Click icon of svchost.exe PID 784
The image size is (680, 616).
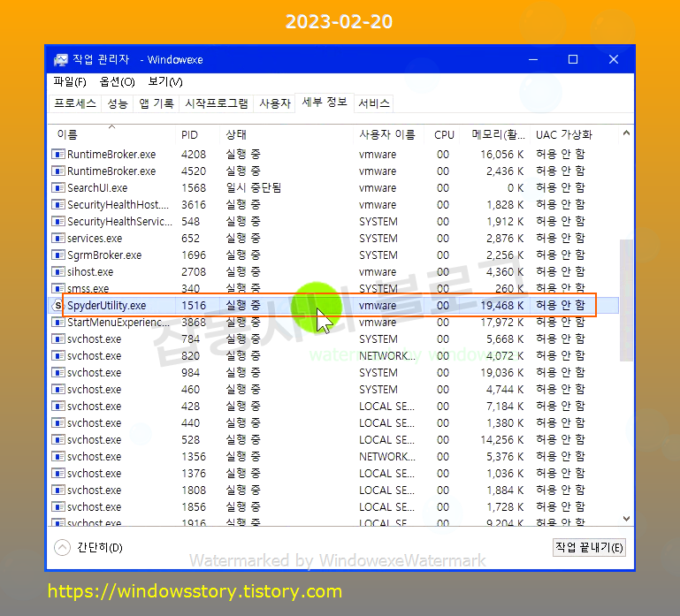click(x=58, y=339)
